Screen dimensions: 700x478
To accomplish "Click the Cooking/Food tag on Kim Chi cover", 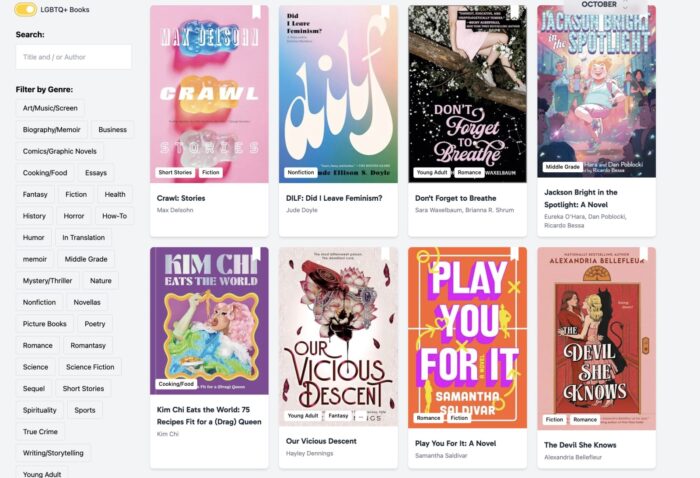I will [x=176, y=384].
